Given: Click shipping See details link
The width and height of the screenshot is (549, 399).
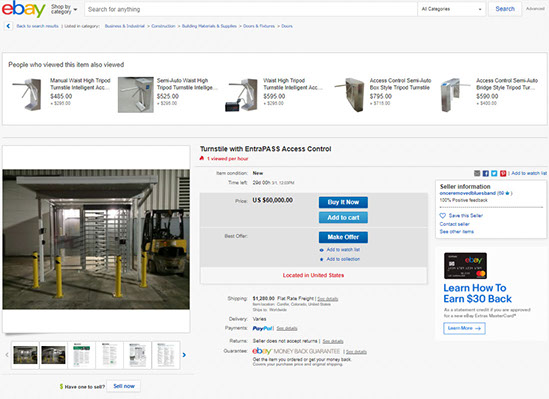Looking at the screenshot, I should tap(328, 299).
